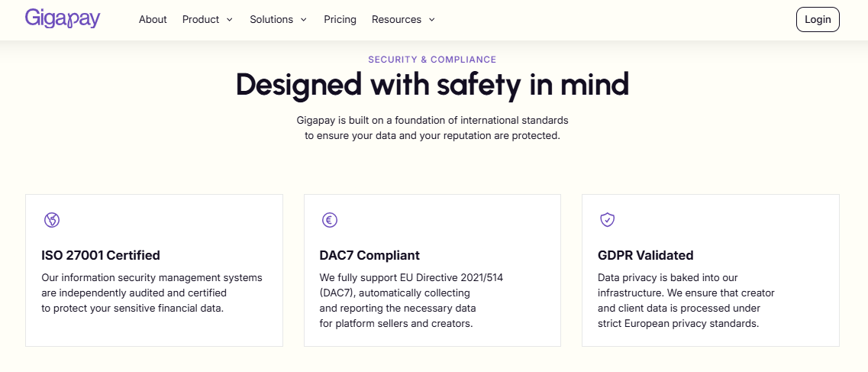Viewport: 868px width, 372px height.
Task: Click the 'SECURITY & COMPLIANCE' label
Action: click(x=432, y=60)
